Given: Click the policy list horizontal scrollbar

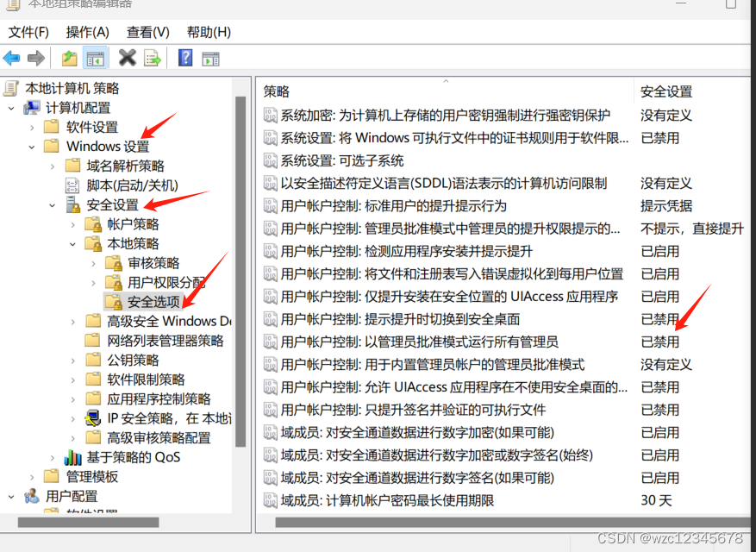Looking at the screenshot, I should [x=513, y=522].
